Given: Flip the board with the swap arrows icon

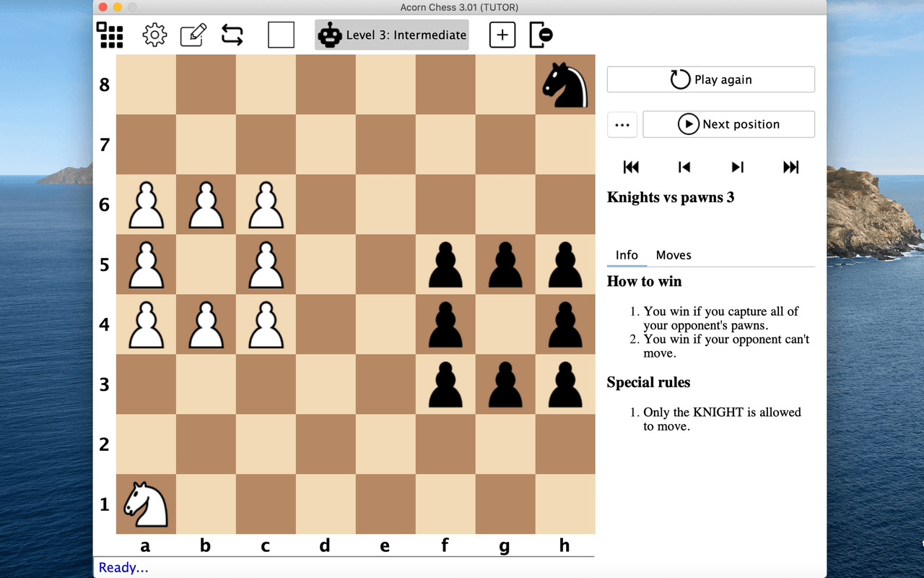Looking at the screenshot, I should point(232,34).
